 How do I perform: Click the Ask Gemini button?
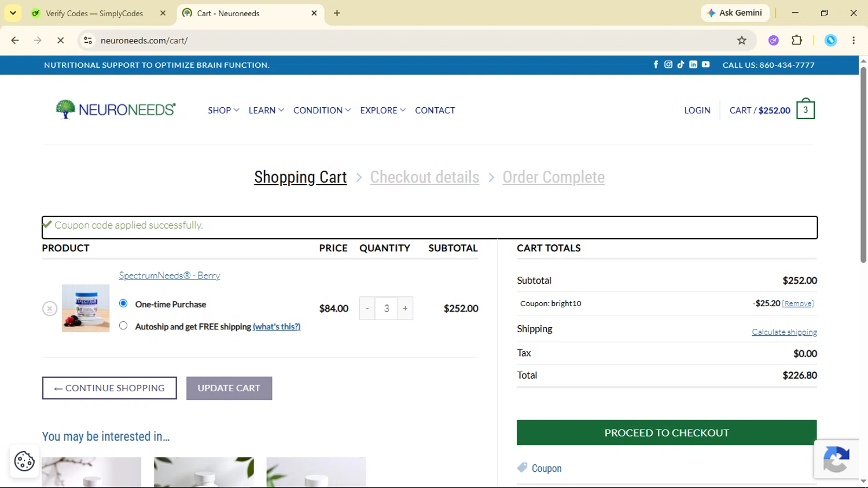(735, 13)
